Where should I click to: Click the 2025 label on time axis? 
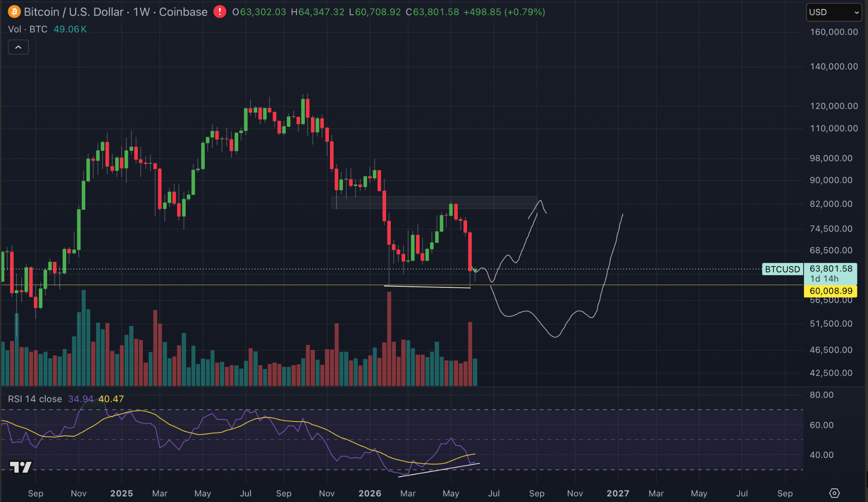pyautogui.click(x=121, y=494)
